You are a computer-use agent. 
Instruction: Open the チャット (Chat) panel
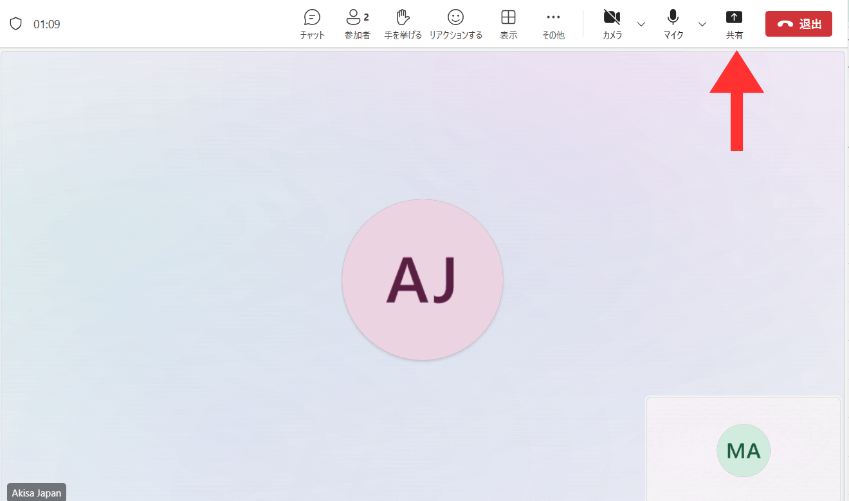click(x=312, y=24)
